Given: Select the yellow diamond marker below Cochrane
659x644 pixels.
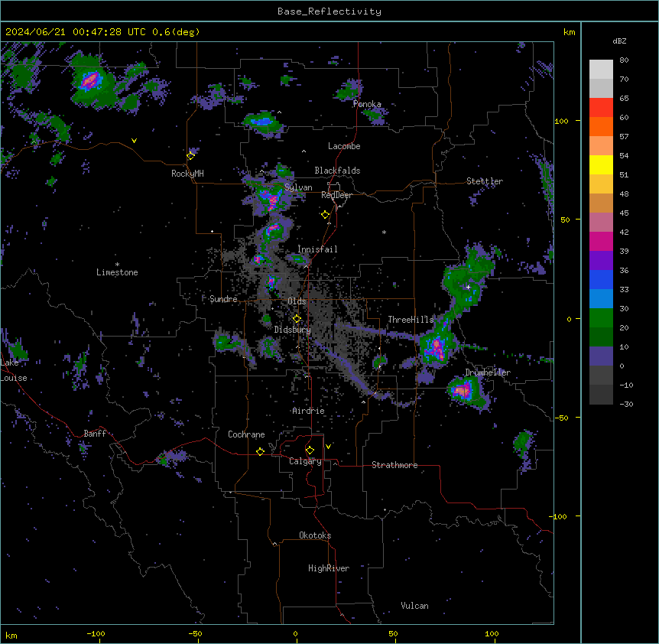Looking at the screenshot, I should pyautogui.click(x=260, y=451).
